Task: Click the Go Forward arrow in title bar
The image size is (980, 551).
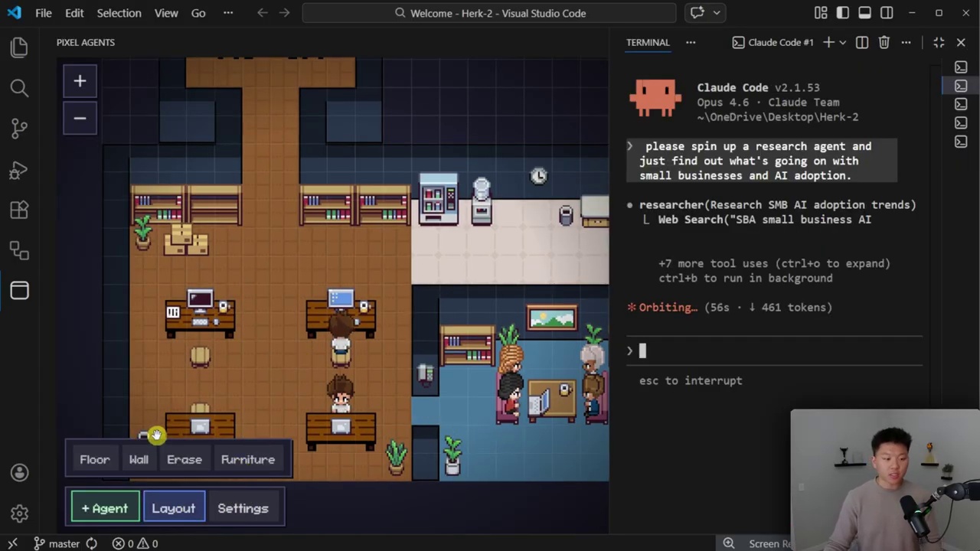Action: coord(285,13)
